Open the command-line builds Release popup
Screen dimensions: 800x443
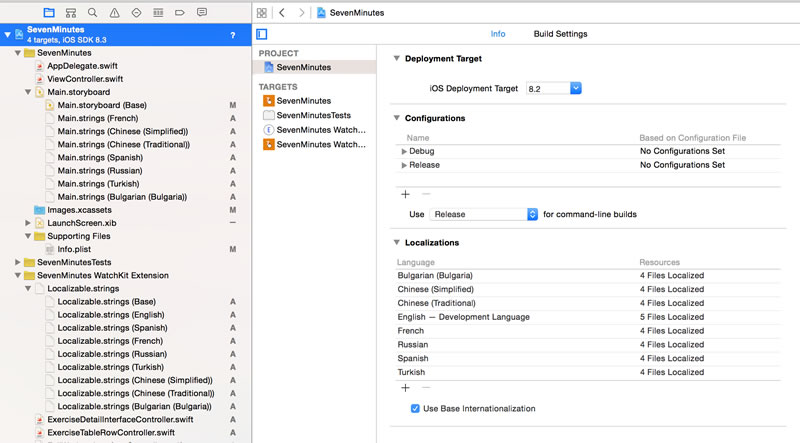tap(484, 214)
